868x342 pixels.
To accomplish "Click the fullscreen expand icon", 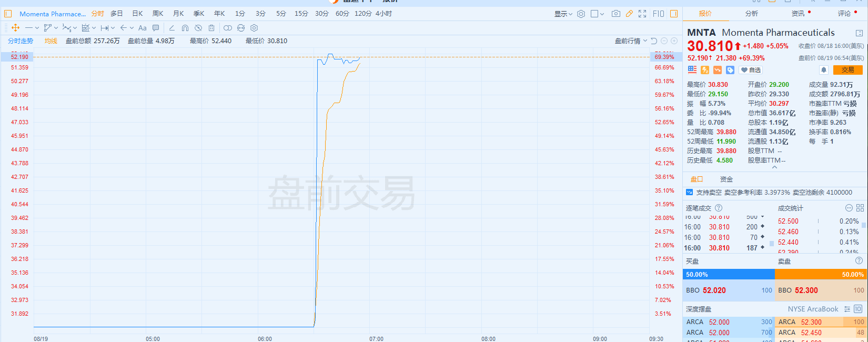I will 642,14.
